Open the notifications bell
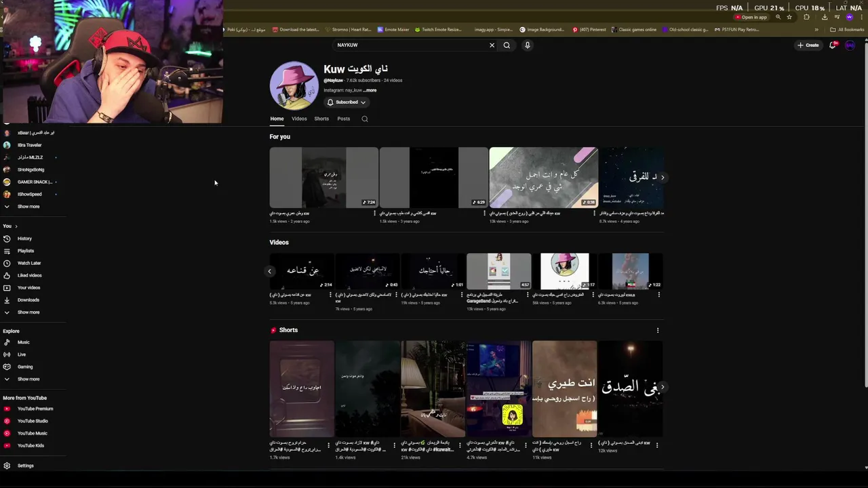This screenshot has height=488, width=868. 833,45
